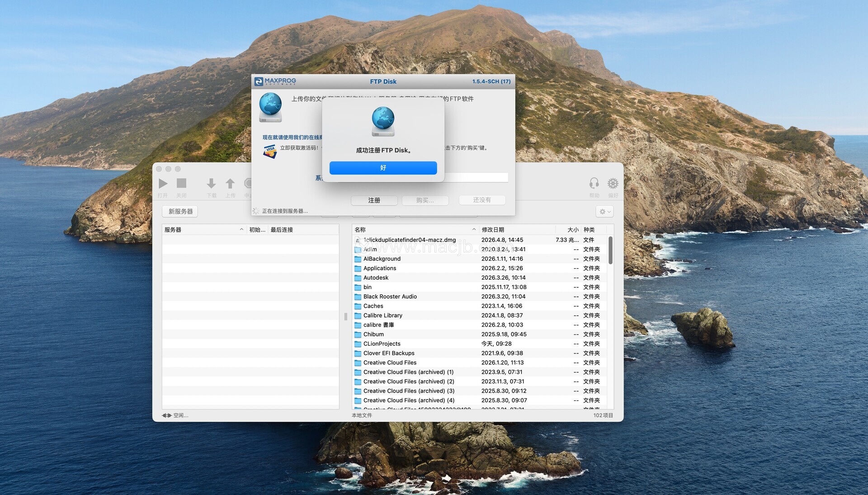Image resolution: width=868 pixels, height=495 pixels.
Task: Select the Applications folder row
Action: pyautogui.click(x=380, y=268)
